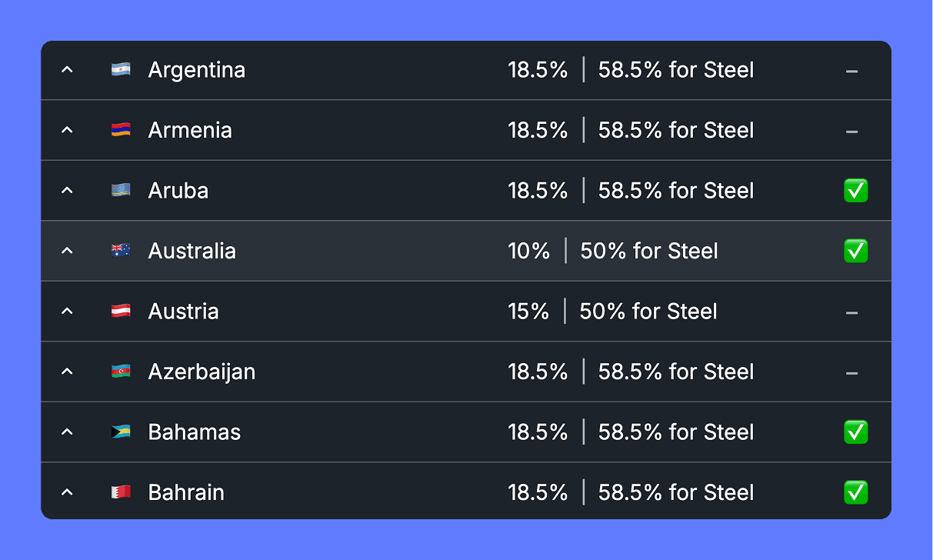The width and height of the screenshot is (933, 560).
Task: Collapse the Argentina row using its chevron
Action: pos(67,70)
